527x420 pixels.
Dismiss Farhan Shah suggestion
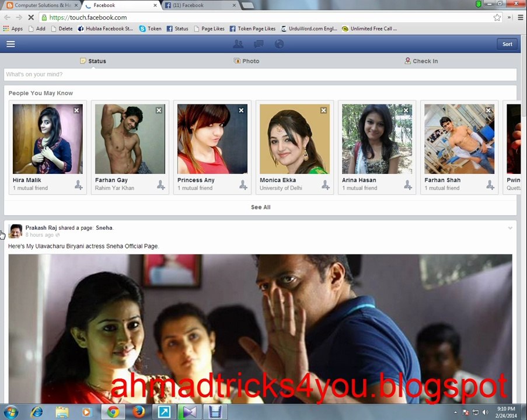tap(488, 110)
